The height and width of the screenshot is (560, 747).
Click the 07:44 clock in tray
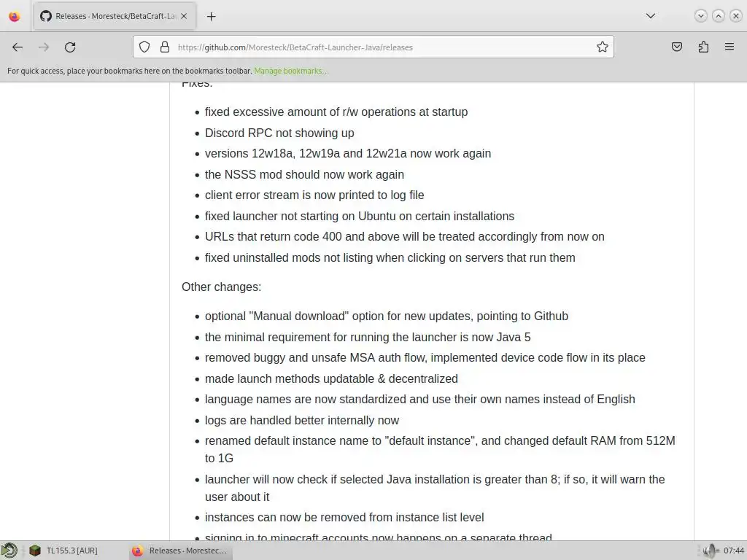tap(733, 551)
